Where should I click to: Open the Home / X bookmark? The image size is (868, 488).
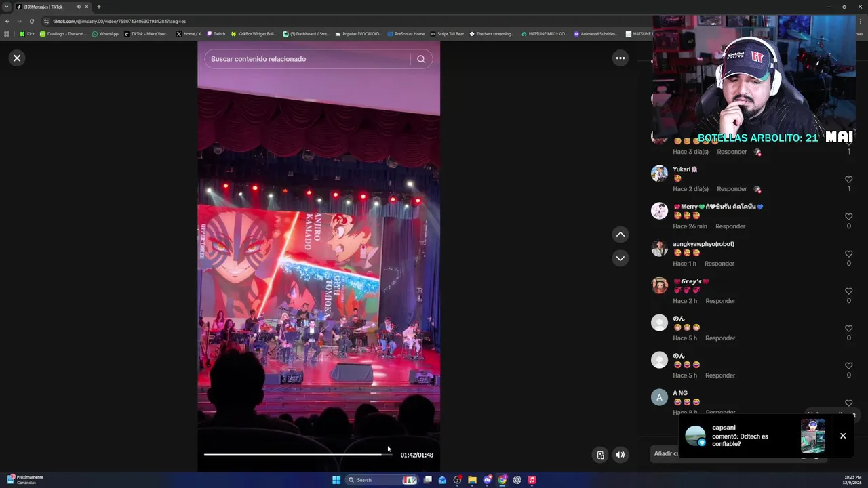[x=189, y=34]
